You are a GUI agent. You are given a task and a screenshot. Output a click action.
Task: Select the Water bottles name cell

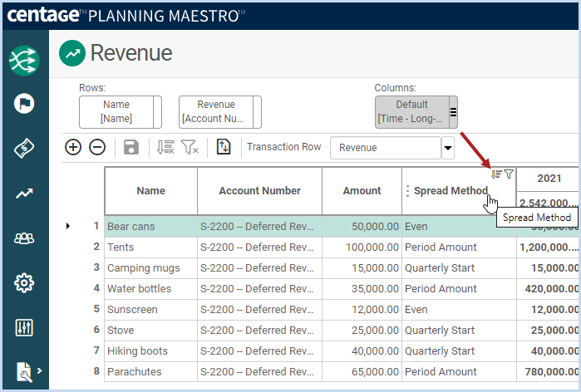coord(150,289)
